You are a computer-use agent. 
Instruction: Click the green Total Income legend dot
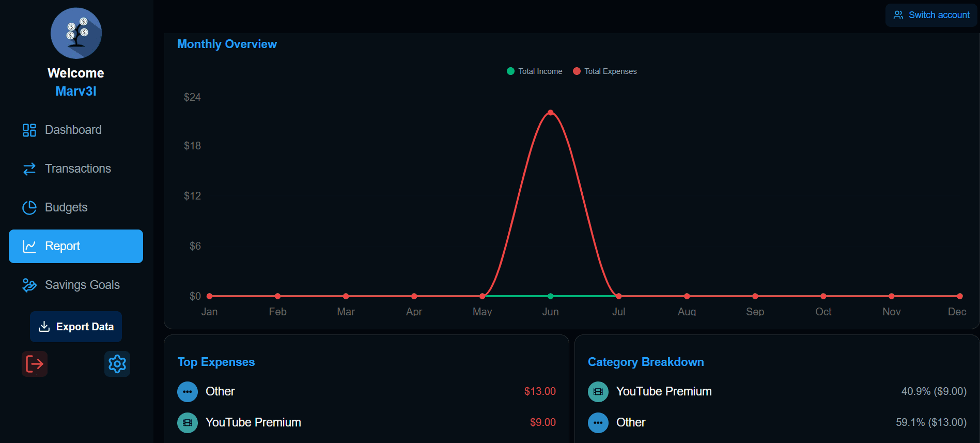coord(510,71)
